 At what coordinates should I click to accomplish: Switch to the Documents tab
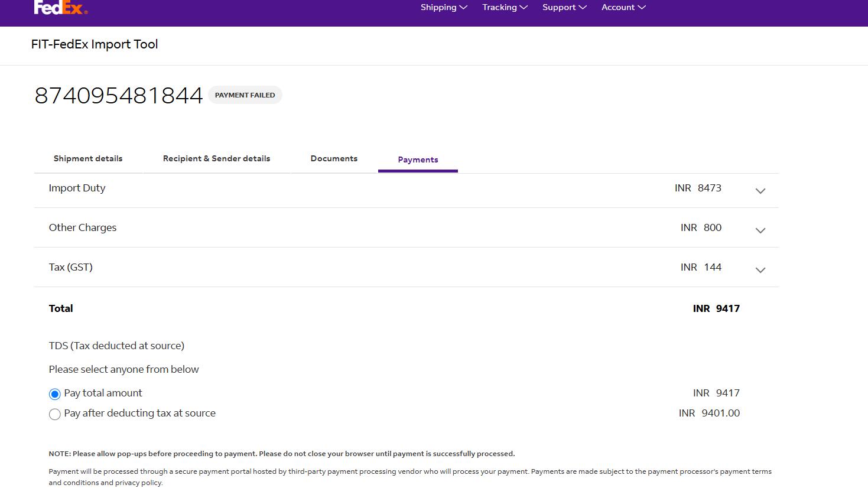tap(334, 158)
